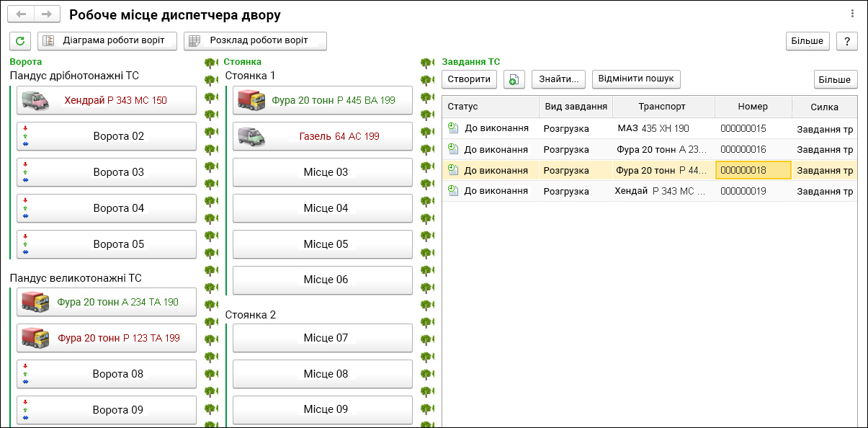Click the arrows icon on Ворота 03
Image resolution: width=868 pixels, height=428 pixels.
(26, 172)
